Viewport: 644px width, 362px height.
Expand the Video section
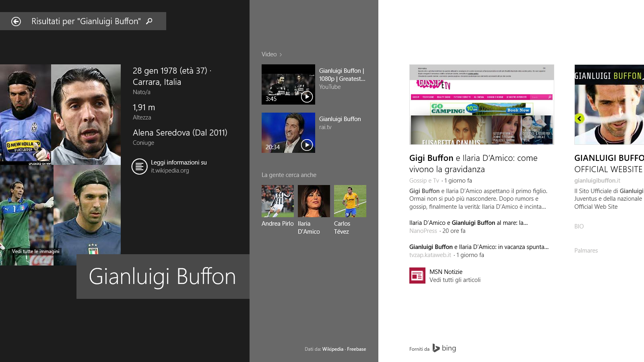[x=272, y=54]
